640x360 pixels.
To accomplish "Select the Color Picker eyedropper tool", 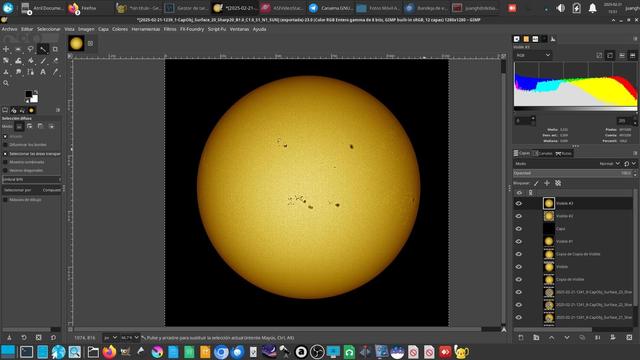I will [56, 72].
